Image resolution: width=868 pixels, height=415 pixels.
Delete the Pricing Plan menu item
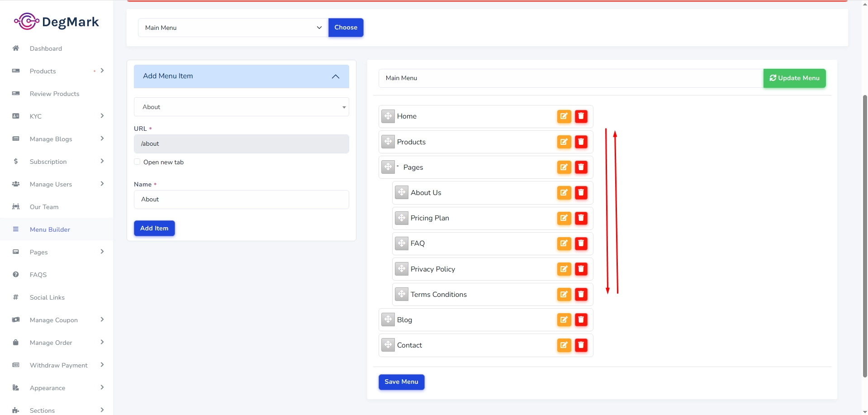[x=581, y=218]
